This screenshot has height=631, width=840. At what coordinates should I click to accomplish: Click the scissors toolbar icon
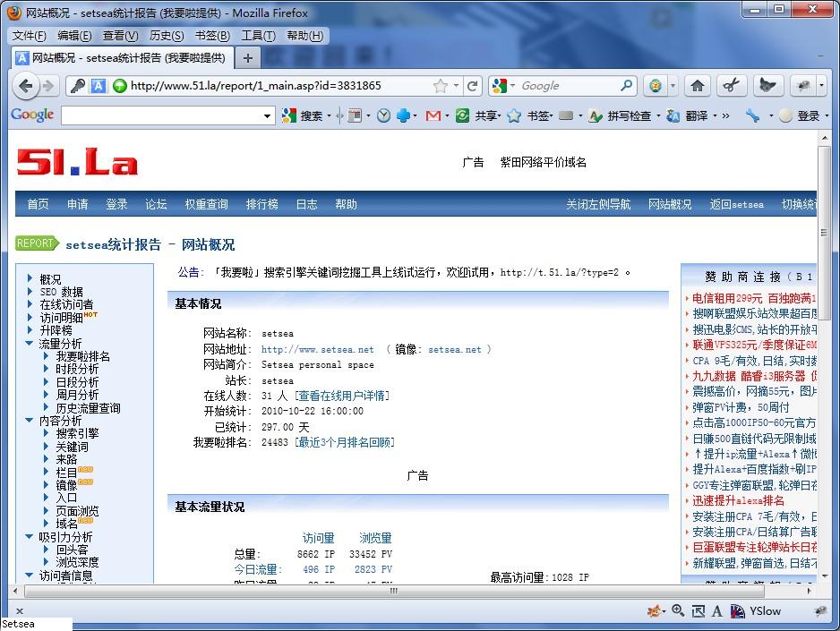[732, 86]
